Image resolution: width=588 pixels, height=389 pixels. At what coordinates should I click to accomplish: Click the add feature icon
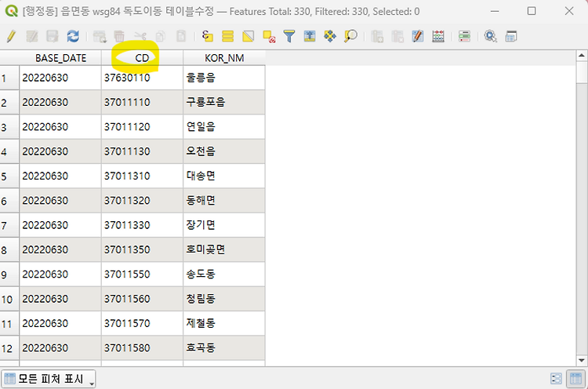click(x=100, y=36)
